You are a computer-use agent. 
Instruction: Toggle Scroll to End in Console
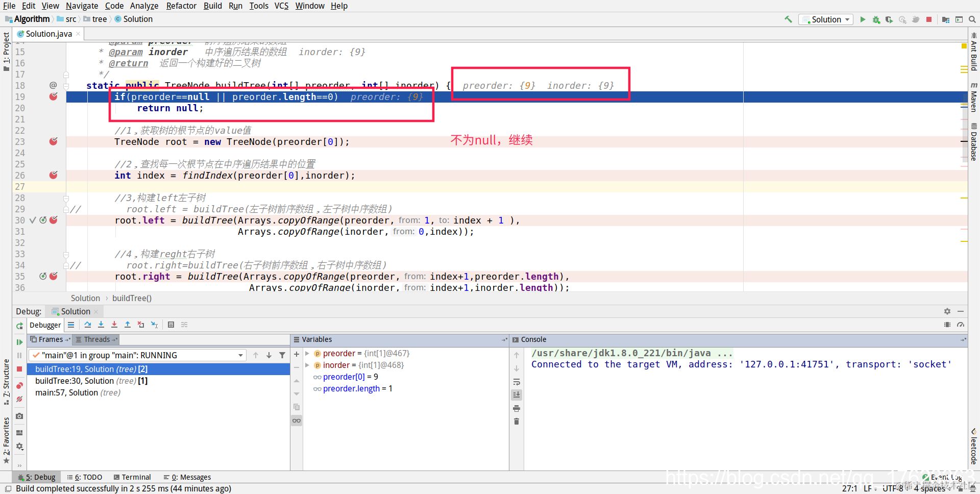(517, 394)
